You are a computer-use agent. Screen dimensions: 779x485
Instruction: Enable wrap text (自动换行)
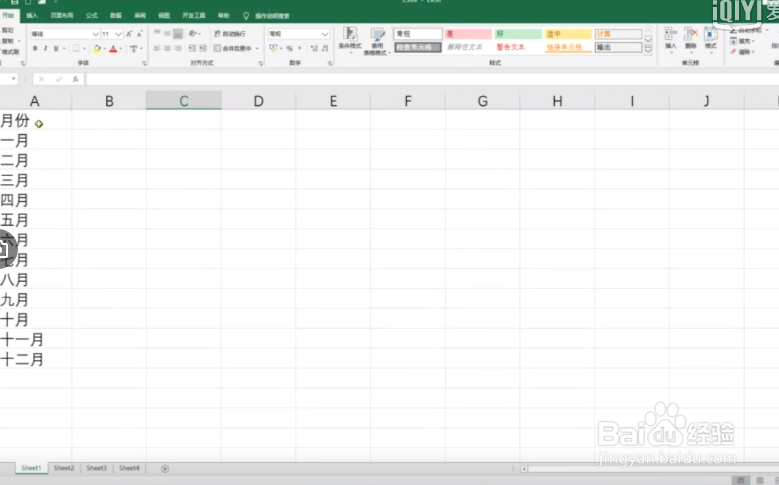[230, 33]
